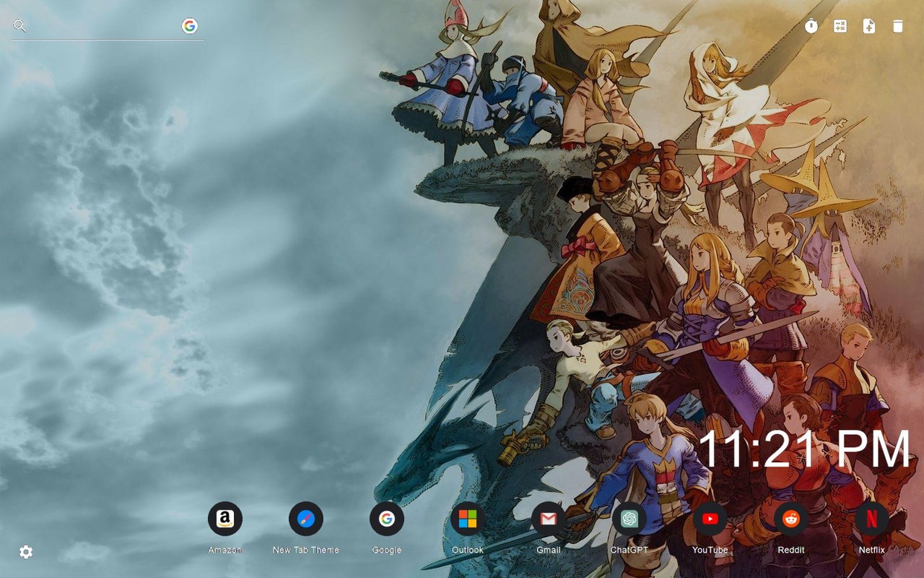This screenshot has width=924, height=578.
Task: Click the magnifier search icon
Action: coord(19,26)
